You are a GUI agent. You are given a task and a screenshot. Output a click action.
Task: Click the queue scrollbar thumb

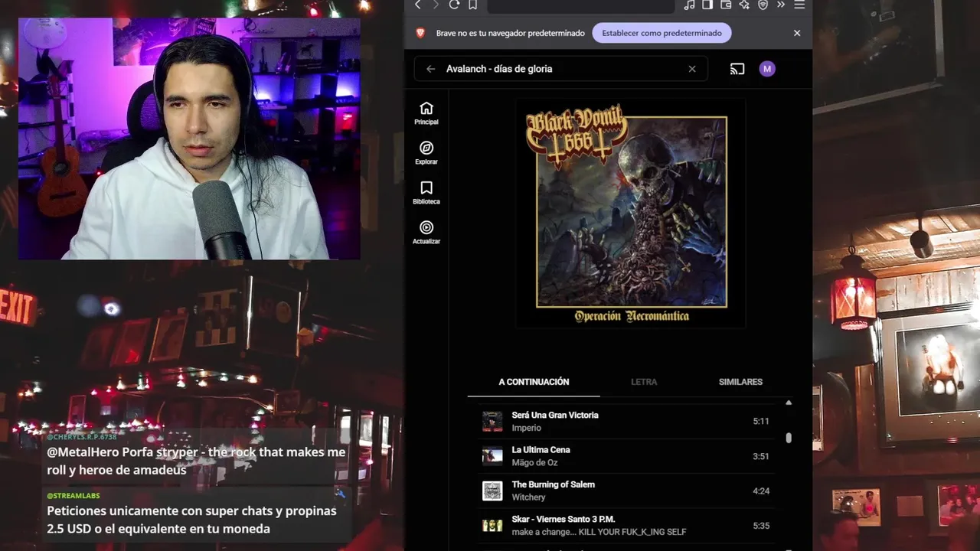coord(789,438)
